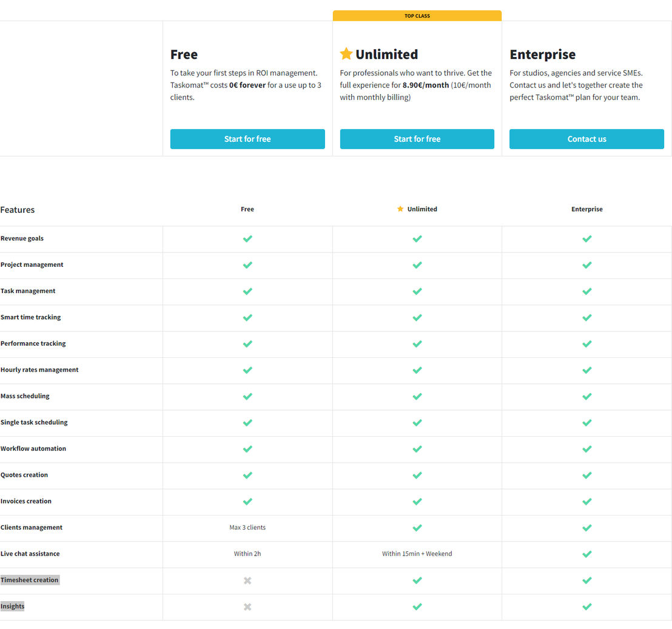Click the Invoices creation label

click(x=25, y=501)
